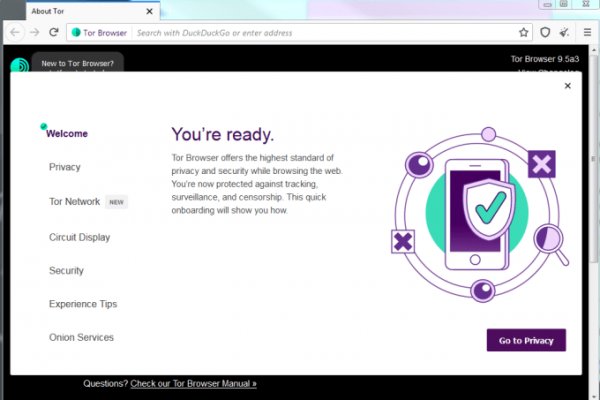
Task: Close the onboarding dialog with X
Action: [x=568, y=86]
